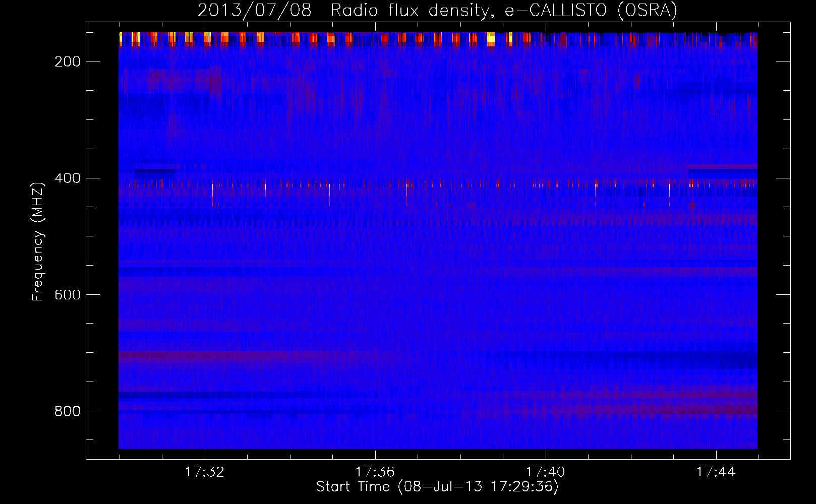Click the 17:36 time tick label
The image size is (816, 504).
(375, 472)
